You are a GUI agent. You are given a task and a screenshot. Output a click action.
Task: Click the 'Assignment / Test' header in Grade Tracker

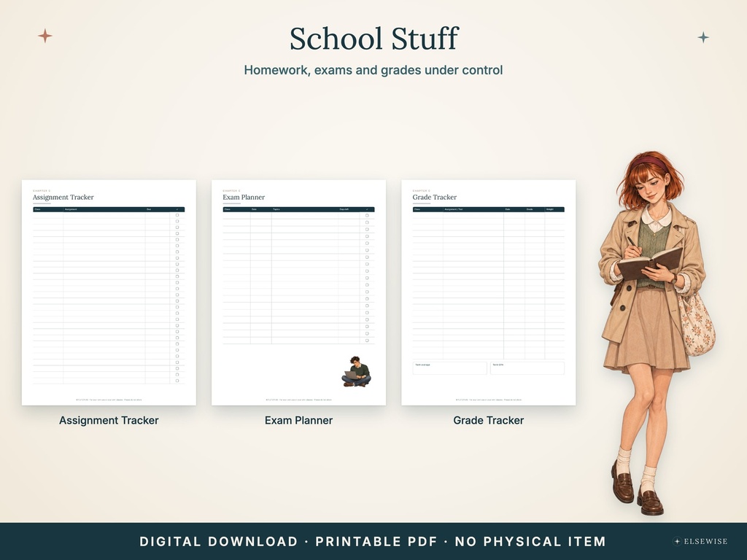(454, 209)
